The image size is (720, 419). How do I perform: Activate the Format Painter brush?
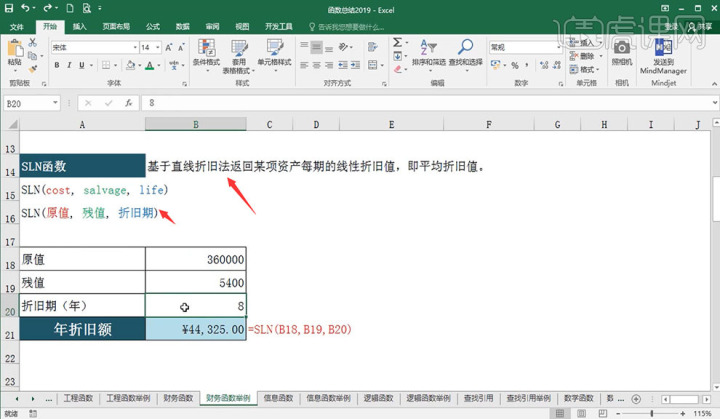click(33, 69)
